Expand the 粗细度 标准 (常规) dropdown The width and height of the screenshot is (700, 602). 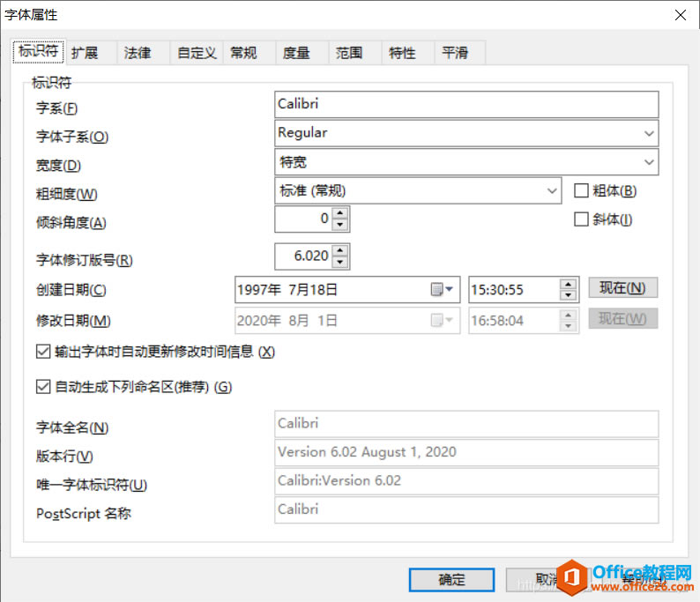coord(552,191)
